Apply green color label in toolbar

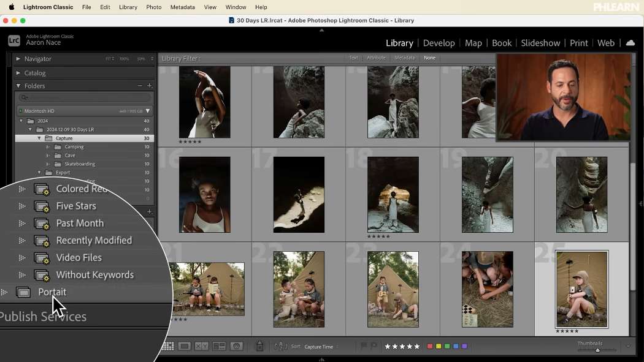coord(447,347)
